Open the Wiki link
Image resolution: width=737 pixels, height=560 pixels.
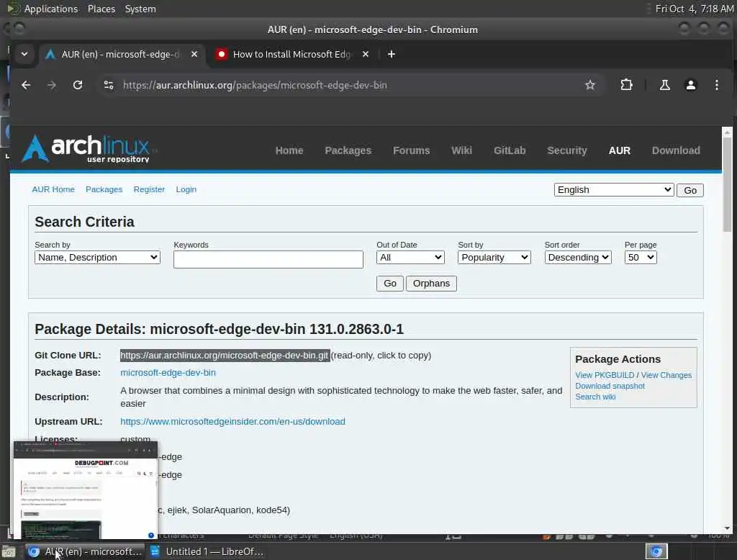[x=461, y=150]
